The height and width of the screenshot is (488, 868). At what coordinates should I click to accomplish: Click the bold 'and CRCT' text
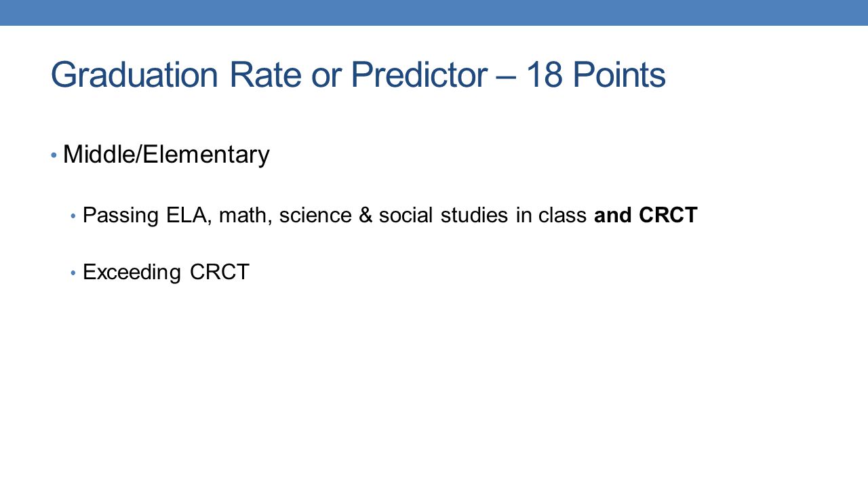point(646,216)
